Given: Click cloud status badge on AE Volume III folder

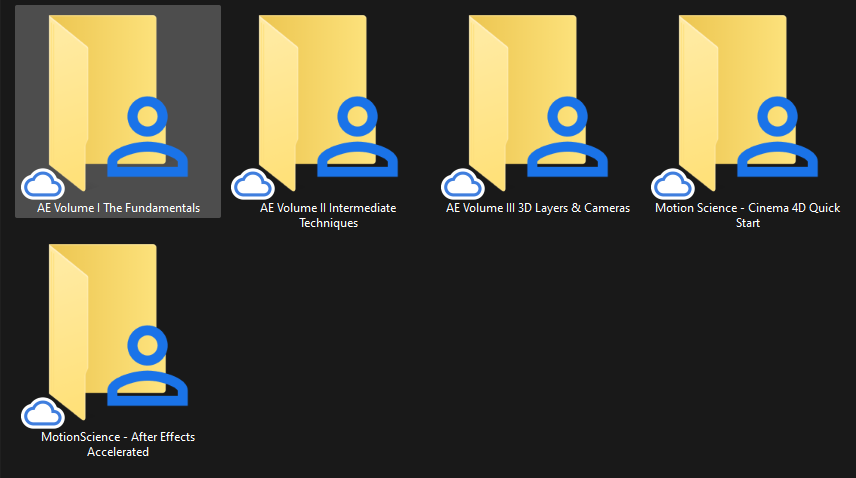Looking at the screenshot, I should 462,184.
